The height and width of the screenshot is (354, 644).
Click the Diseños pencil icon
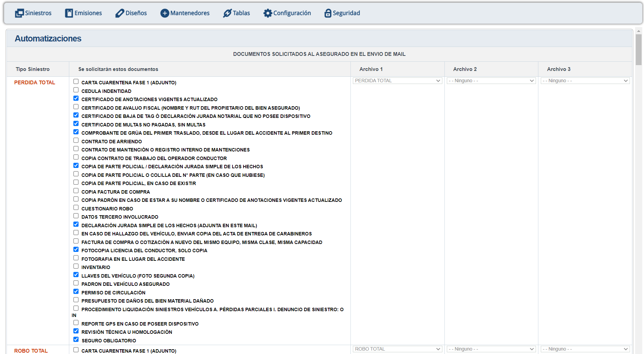[120, 13]
